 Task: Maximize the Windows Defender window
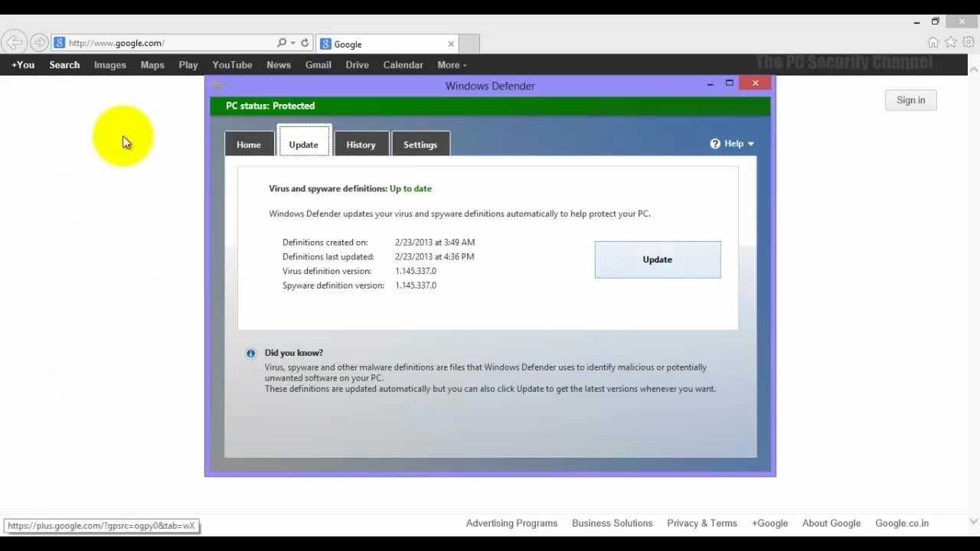pyautogui.click(x=730, y=83)
